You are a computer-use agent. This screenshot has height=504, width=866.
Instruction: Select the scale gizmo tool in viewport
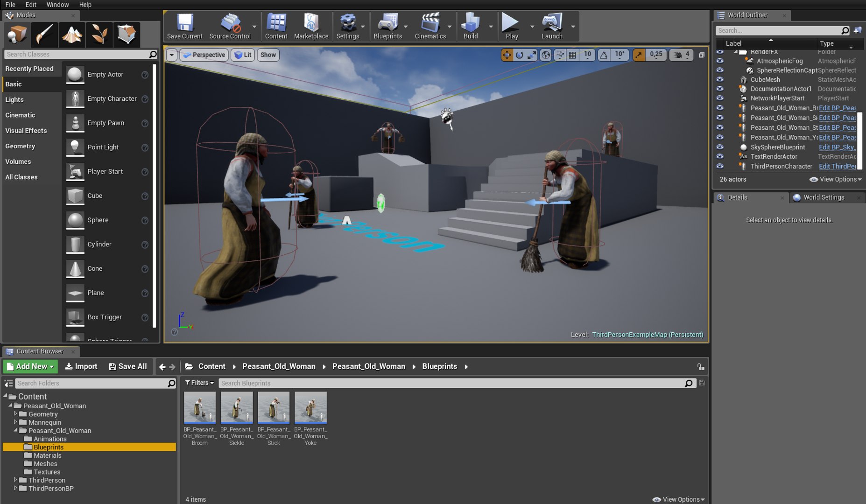point(532,55)
